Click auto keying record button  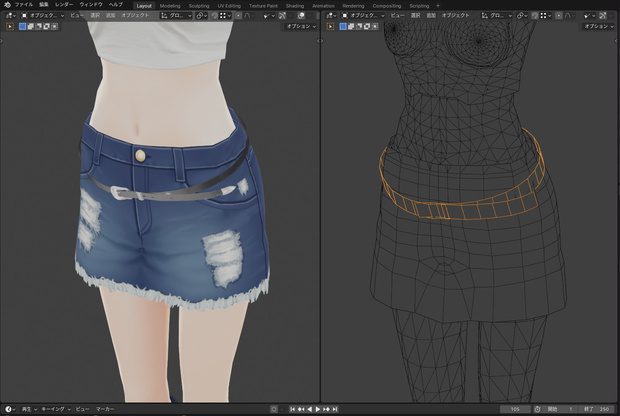click(274, 409)
